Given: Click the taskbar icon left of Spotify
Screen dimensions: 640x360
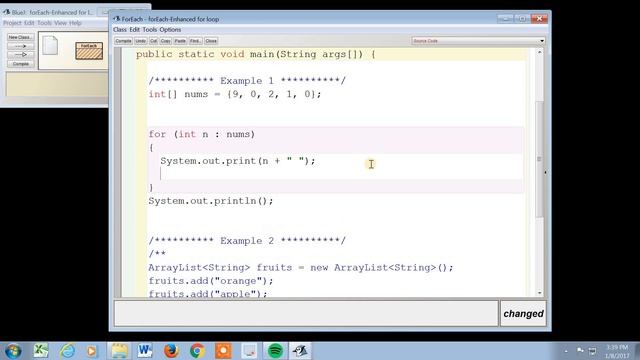Looking at the screenshot, I should click(249, 351).
